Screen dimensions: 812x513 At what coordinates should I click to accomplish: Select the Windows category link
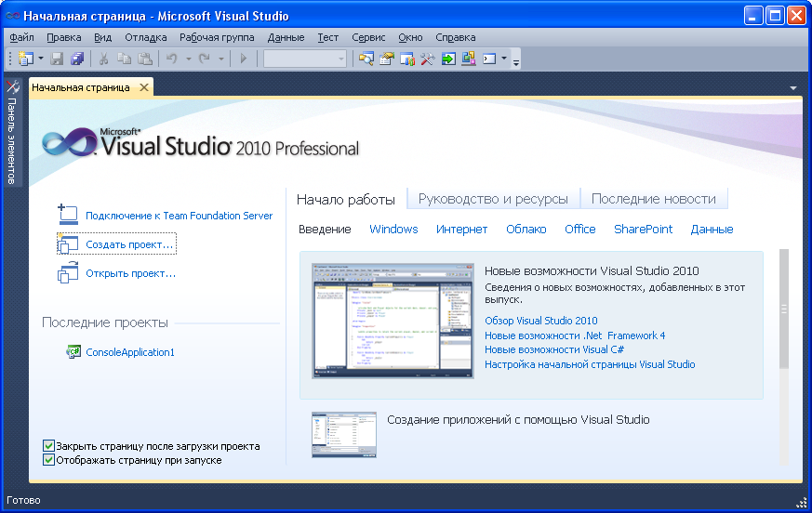click(393, 230)
